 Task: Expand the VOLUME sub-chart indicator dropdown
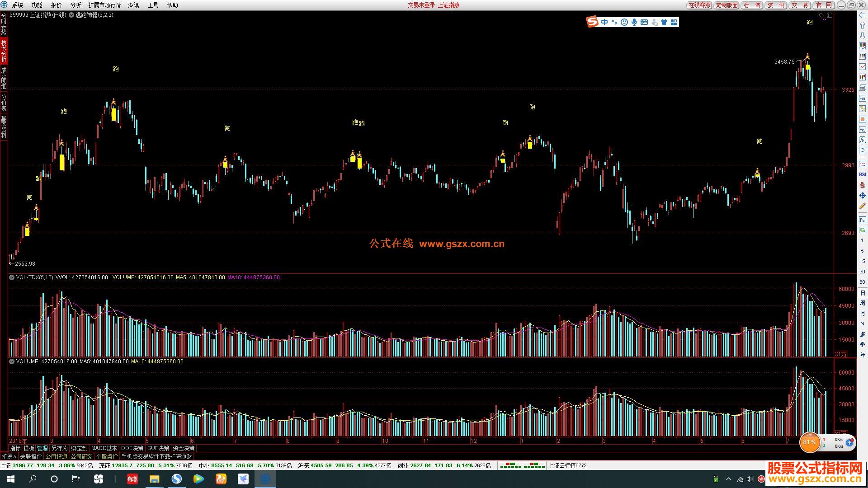point(12,361)
